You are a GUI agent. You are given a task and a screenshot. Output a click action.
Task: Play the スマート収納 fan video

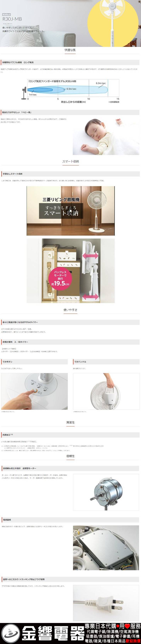tap(71, 211)
